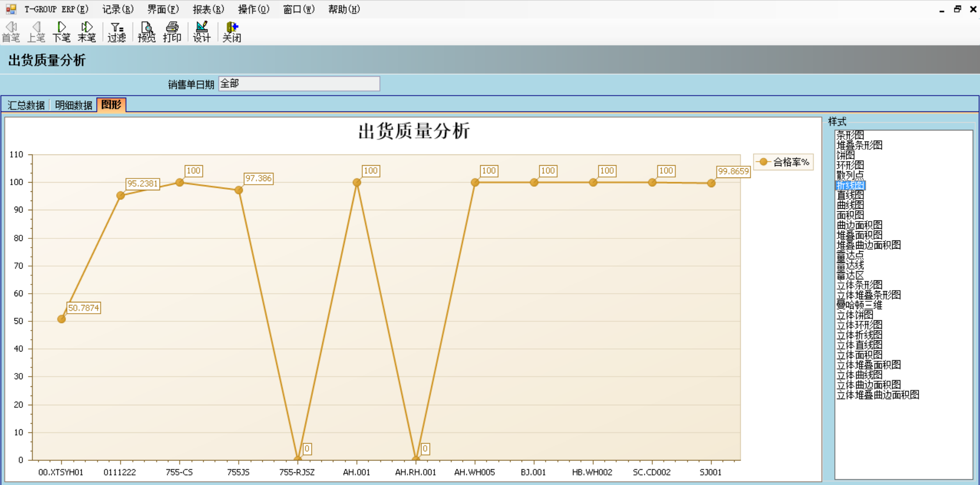Click the 50.7874 data label
The image size is (980, 485).
pos(83,308)
